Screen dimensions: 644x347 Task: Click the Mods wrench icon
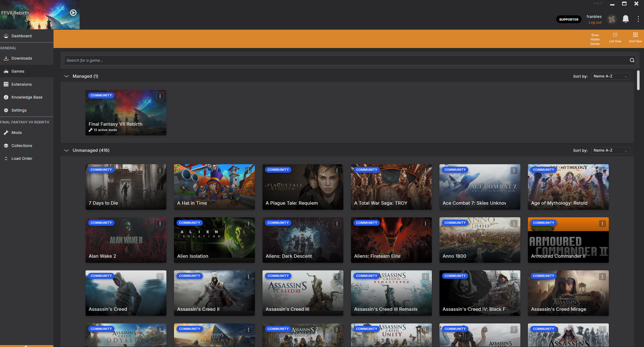6,133
